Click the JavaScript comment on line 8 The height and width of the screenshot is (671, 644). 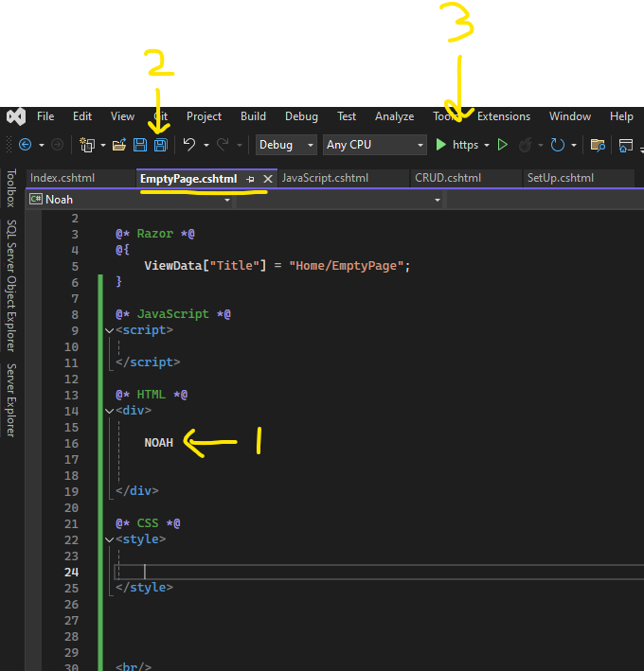point(173,314)
